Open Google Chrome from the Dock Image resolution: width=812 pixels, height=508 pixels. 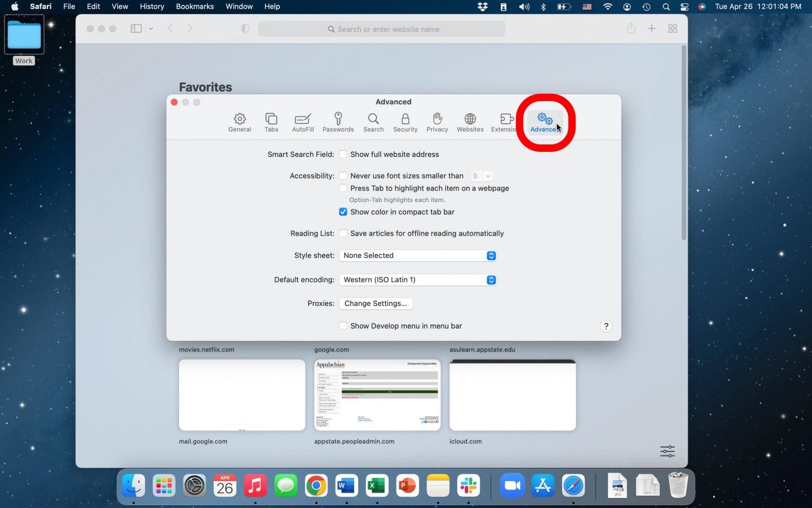click(x=316, y=486)
